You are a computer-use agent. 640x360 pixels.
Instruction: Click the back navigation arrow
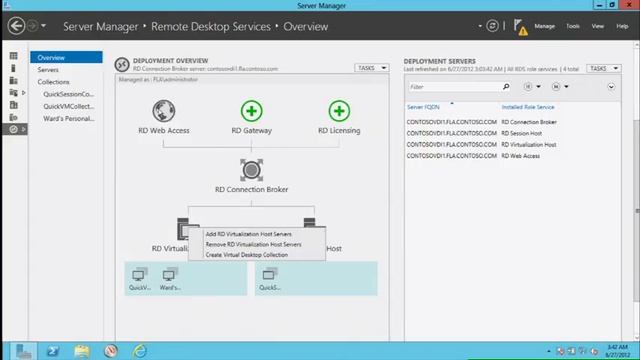pos(16,26)
